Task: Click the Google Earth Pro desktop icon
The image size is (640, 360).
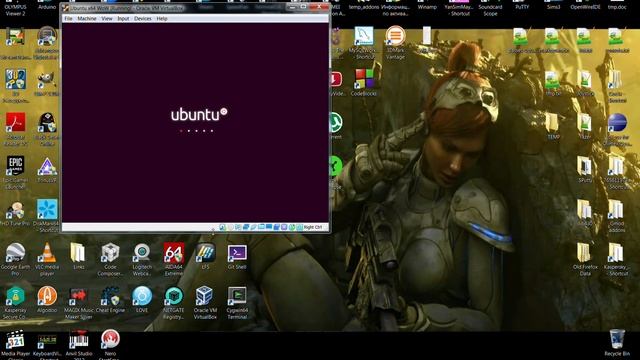Action: 16,253
